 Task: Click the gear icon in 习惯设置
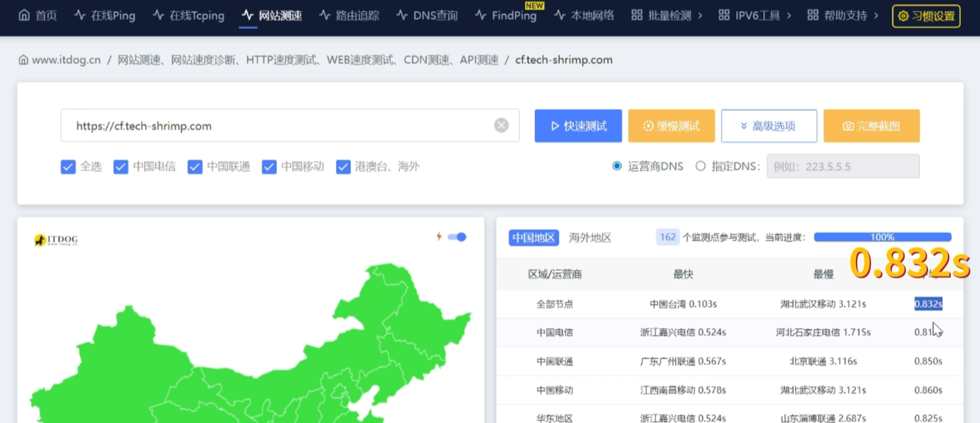pos(903,16)
